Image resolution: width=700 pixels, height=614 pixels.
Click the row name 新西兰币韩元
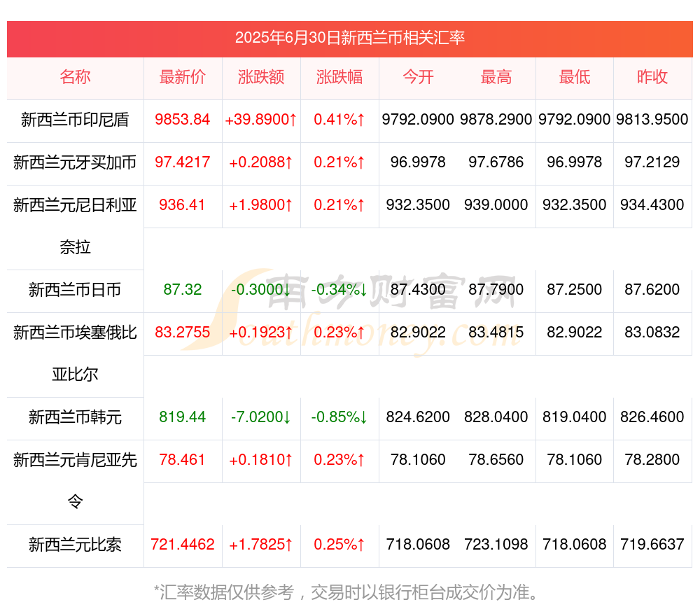click(75, 417)
